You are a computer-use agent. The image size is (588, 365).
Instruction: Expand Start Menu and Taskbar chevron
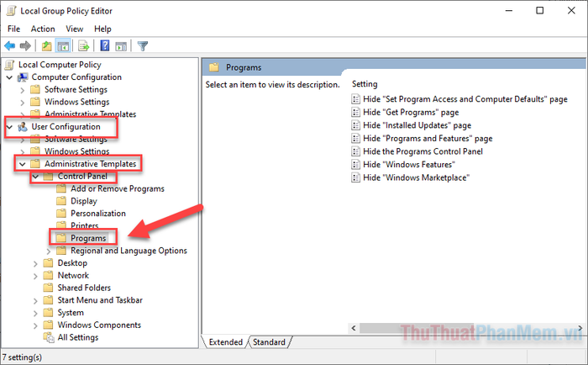click(x=35, y=301)
